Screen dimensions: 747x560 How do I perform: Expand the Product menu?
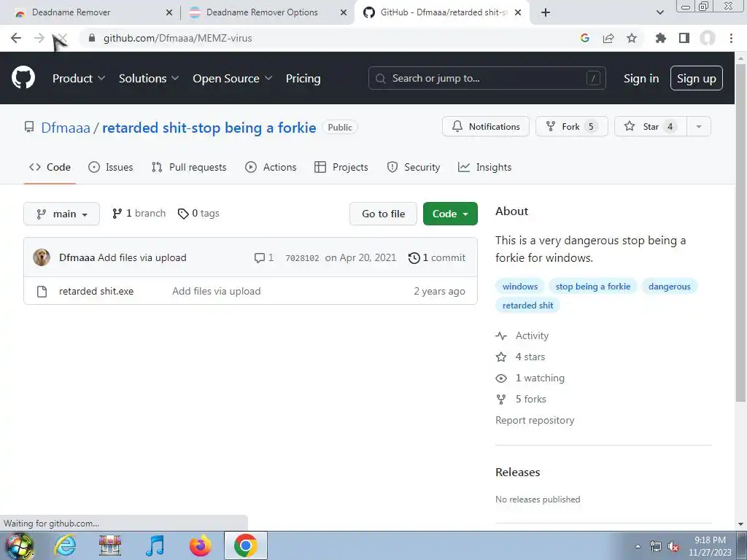click(79, 78)
